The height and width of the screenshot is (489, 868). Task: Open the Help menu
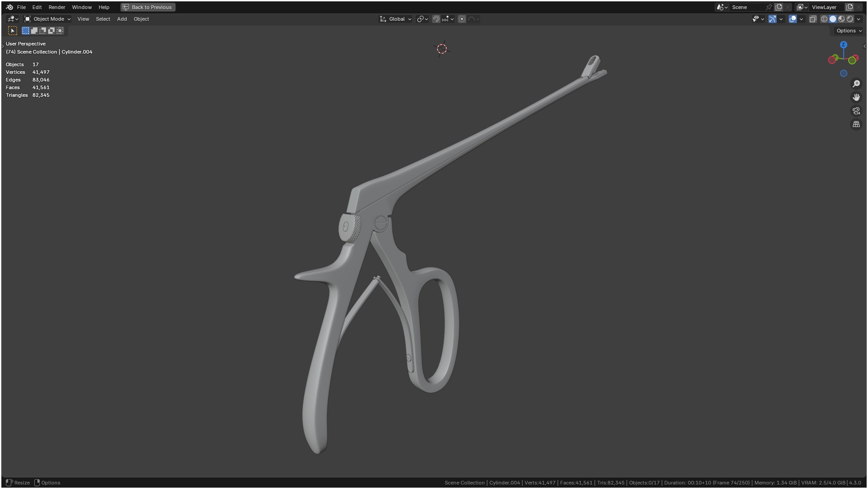tap(104, 7)
